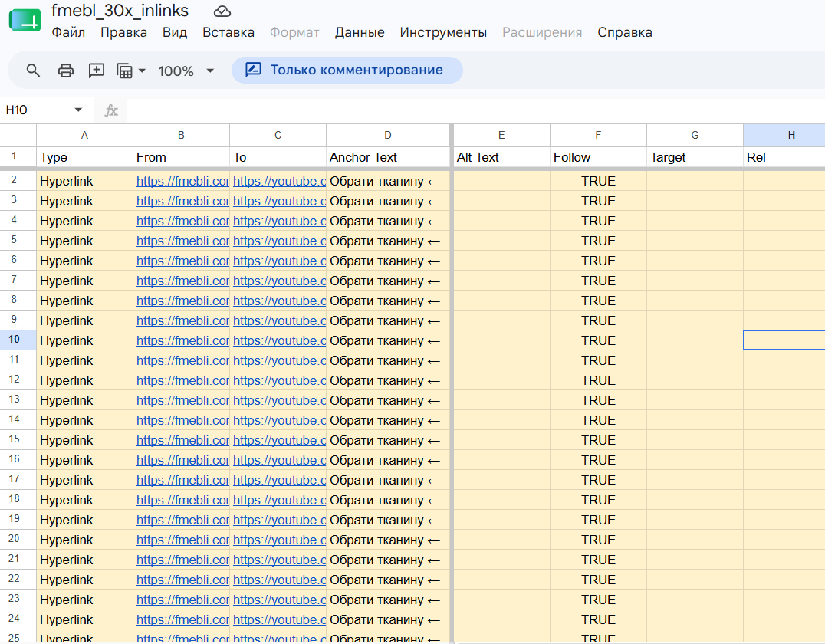Expand the 100% zoom dropdown

tap(210, 71)
